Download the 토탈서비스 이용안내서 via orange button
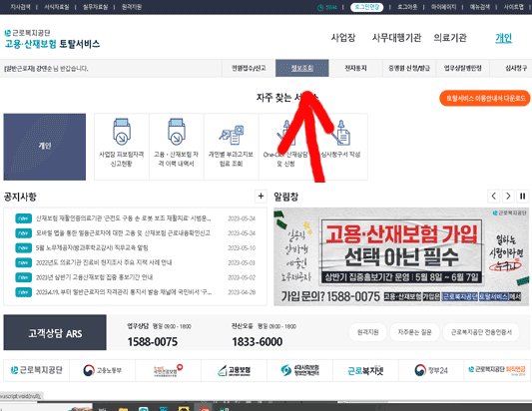 (485, 98)
